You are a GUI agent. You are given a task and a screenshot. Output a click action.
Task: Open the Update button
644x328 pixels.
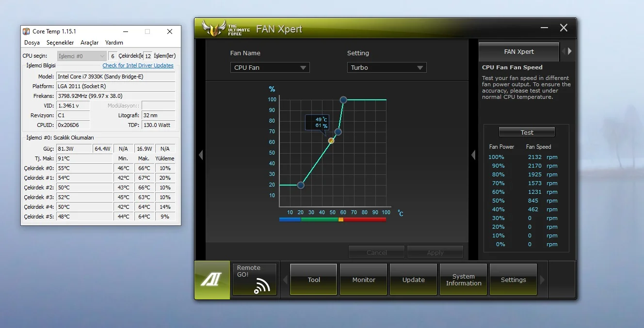pos(414,280)
